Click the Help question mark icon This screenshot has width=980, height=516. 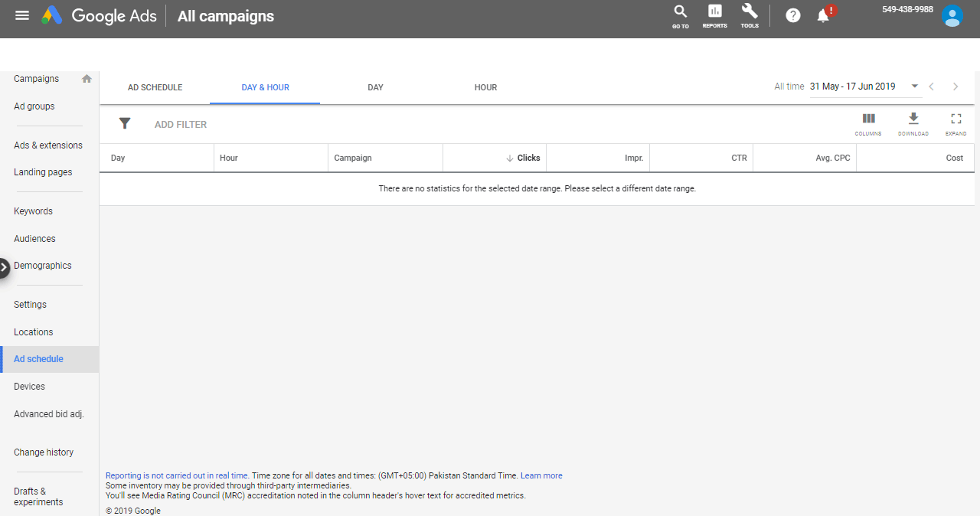click(793, 15)
